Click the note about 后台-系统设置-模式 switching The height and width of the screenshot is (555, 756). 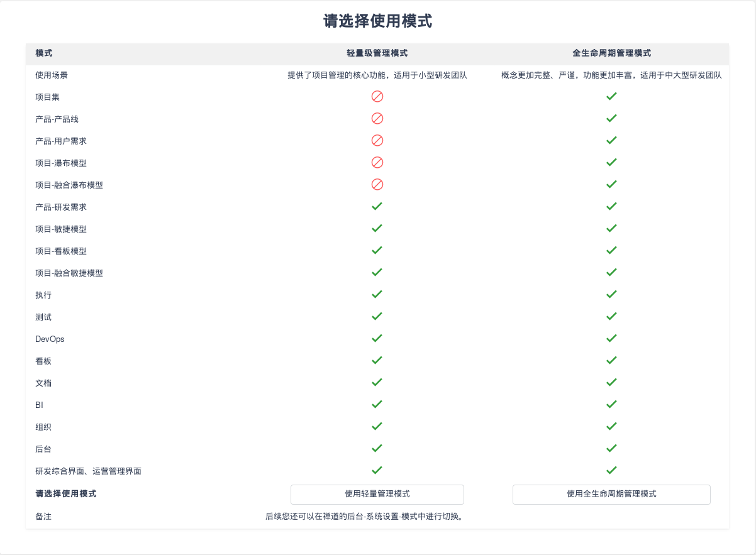click(365, 517)
